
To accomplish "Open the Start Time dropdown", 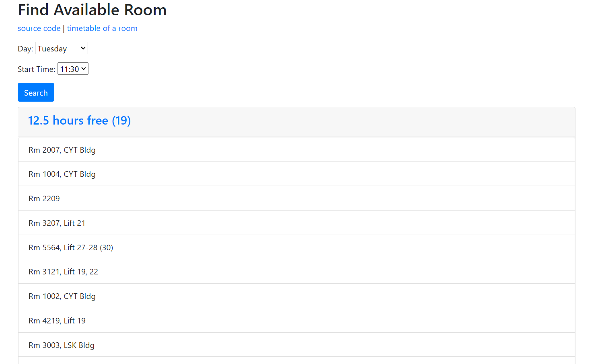I will pos(73,69).
